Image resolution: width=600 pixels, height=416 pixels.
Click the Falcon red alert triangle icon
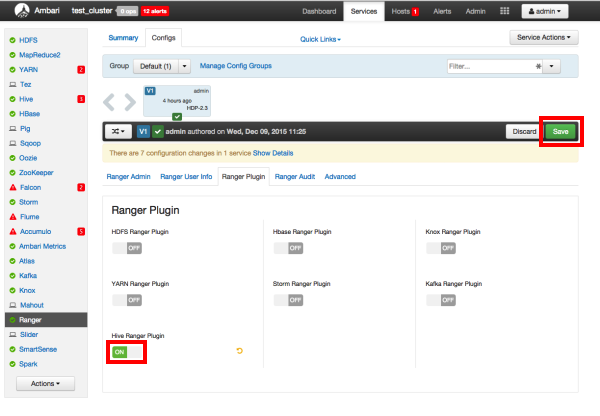pyautogui.click(x=13, y=187)
